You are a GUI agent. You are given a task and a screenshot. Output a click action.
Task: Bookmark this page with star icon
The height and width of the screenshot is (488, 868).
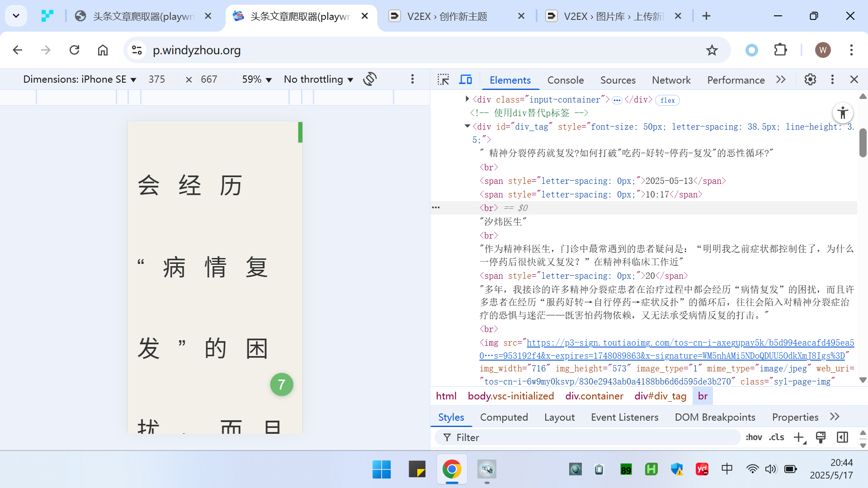(x=712, y=50)
